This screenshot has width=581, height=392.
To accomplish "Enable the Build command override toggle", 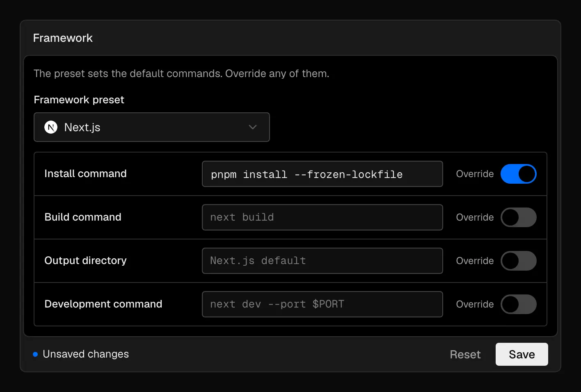I will 518,217.
